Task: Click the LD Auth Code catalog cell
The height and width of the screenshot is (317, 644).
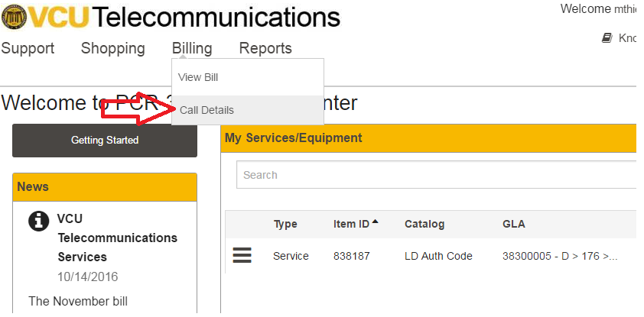Action: point(438,256)
